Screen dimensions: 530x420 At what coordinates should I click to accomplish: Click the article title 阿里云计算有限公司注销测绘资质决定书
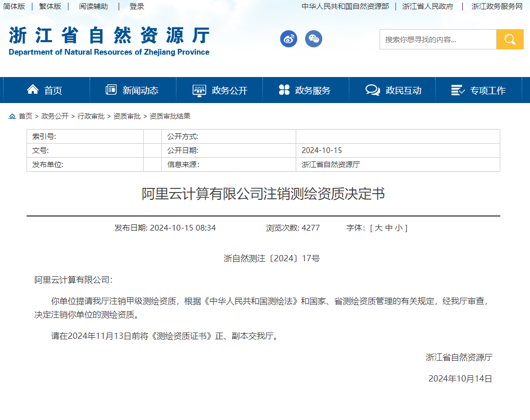(x=263, y=194)
